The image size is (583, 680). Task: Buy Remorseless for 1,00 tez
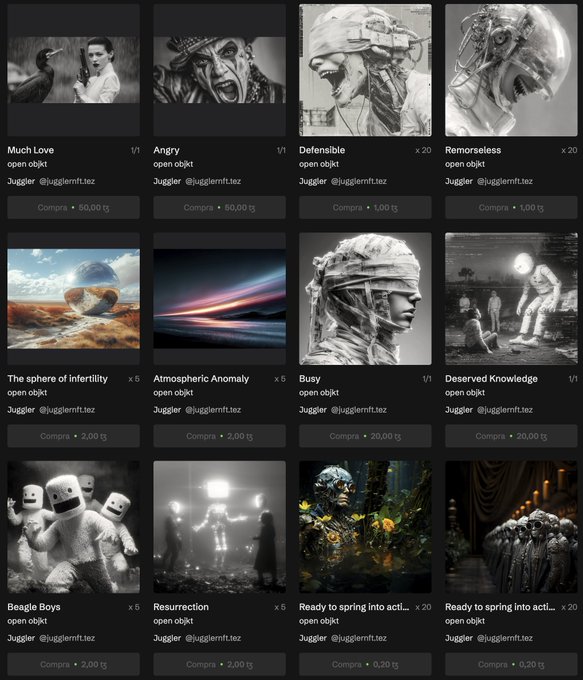pyautogui.click(x=511, y=207)
